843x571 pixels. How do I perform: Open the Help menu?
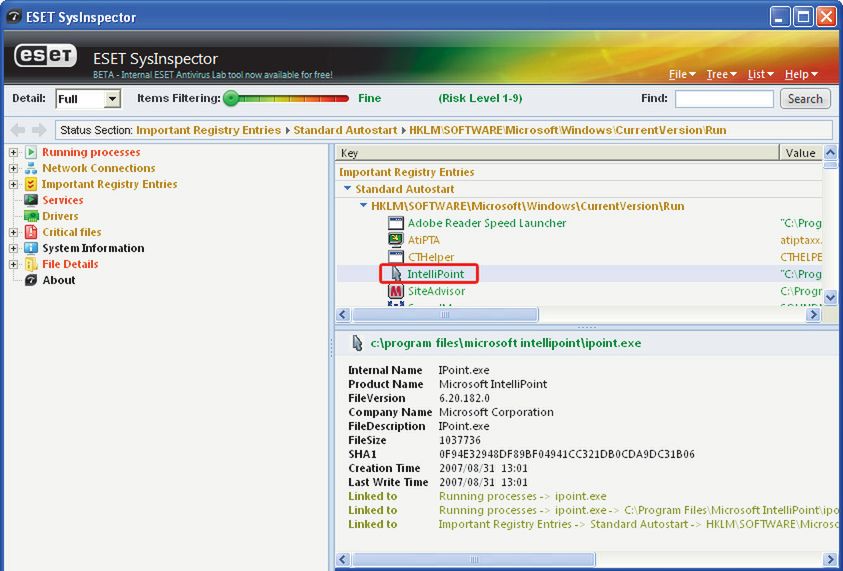(801, 74)
